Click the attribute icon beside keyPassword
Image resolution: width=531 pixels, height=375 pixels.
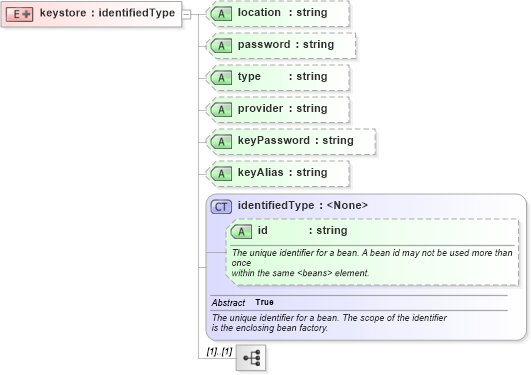221,142
